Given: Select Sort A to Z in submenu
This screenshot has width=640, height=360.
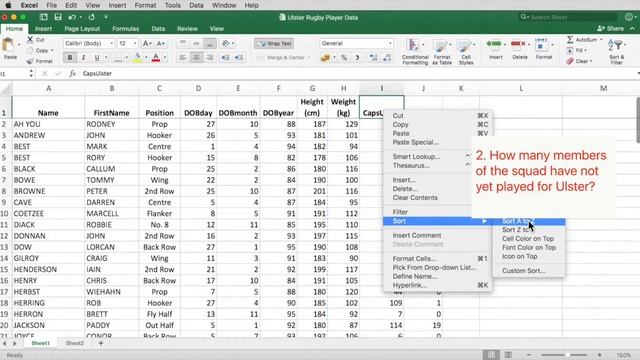Looking at the screenshot, I should 529,221.
